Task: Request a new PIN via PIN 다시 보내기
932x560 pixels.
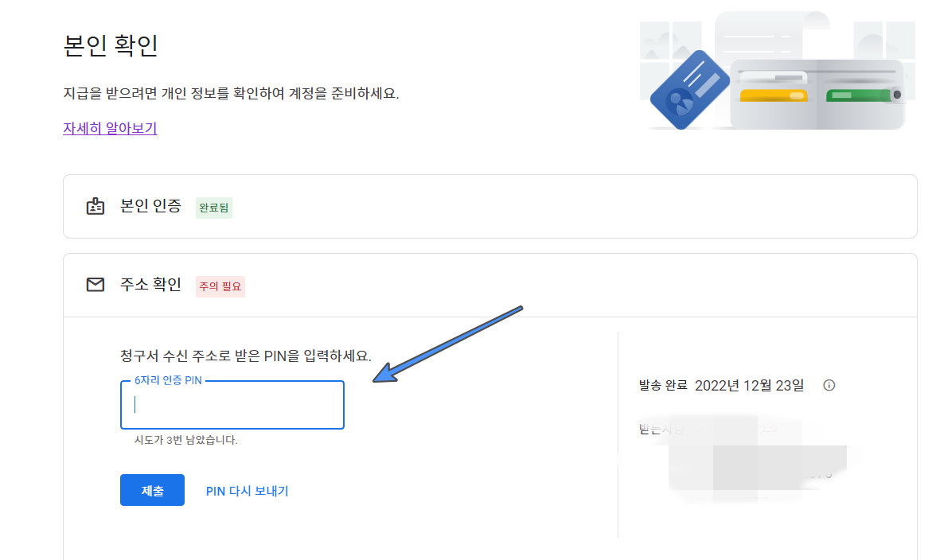Action: click(247, 490)
